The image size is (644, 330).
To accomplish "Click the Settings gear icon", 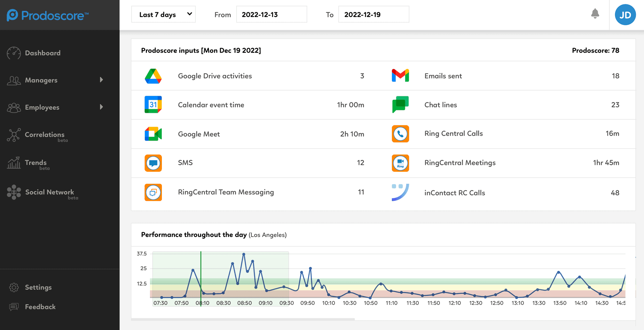I will tap(14, 288).
